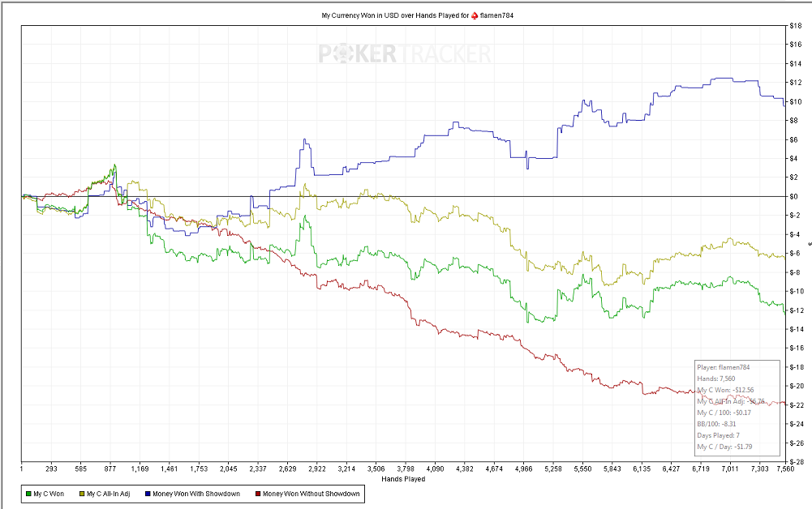Click the 877 tick on hands axis

pyautogui.click(x=110, y=469)
